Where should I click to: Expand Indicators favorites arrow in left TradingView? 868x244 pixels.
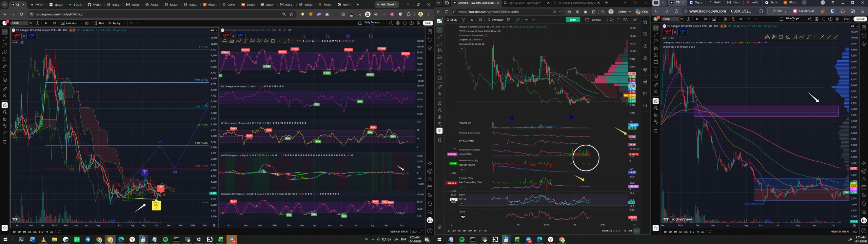80,23
